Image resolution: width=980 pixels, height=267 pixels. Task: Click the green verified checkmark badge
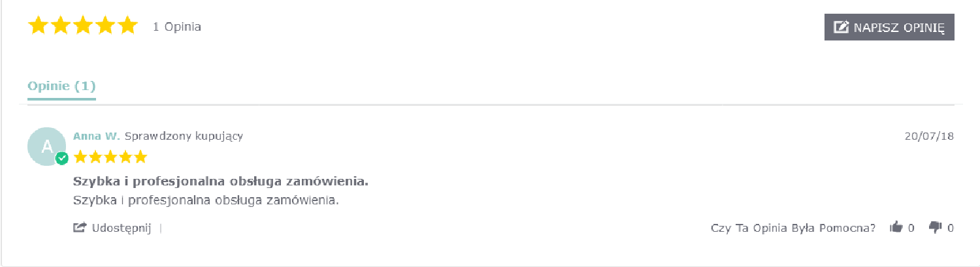62,158
